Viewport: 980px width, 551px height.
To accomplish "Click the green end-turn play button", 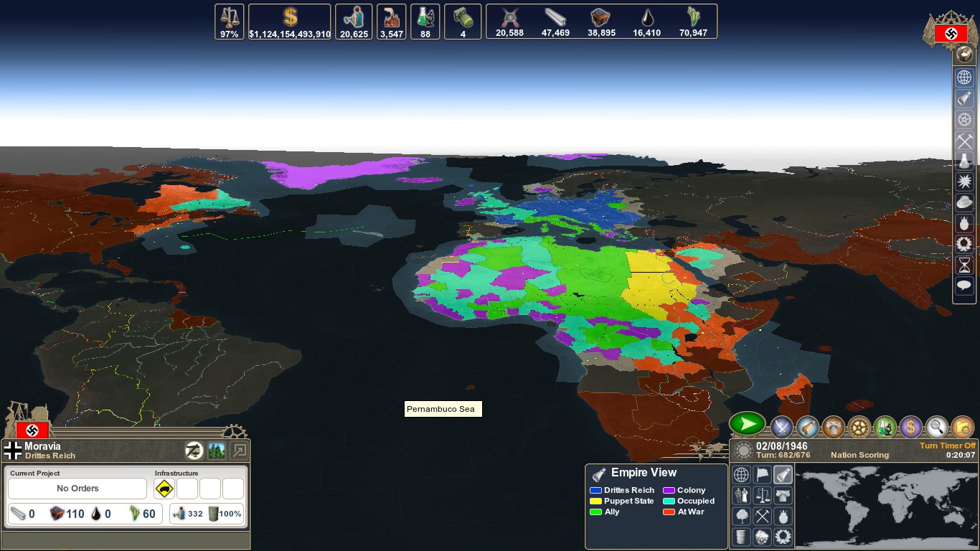I will pos(748,424).
